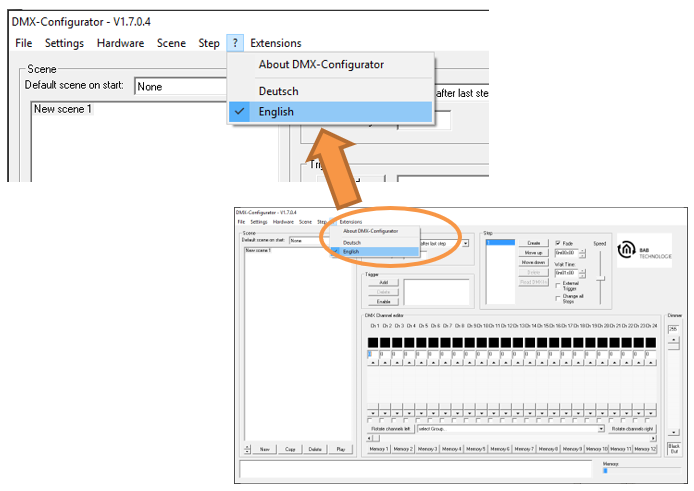Click Dimmer slider up arrow
This screenshot has width=694, height=491.
point(674,340)
